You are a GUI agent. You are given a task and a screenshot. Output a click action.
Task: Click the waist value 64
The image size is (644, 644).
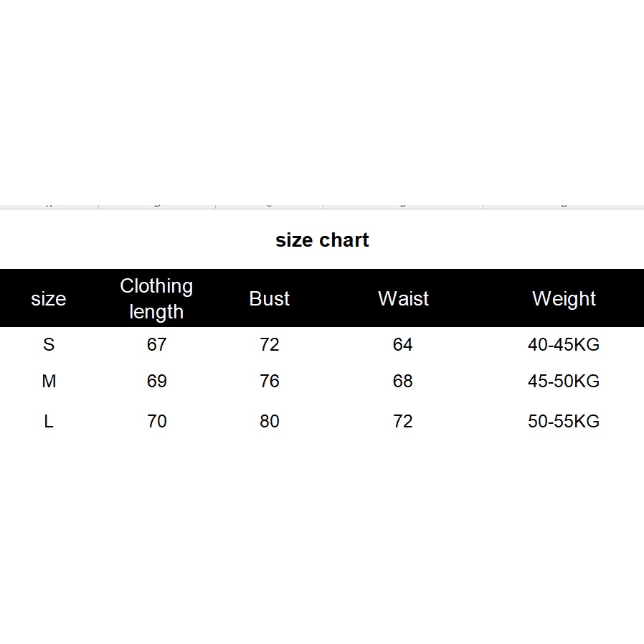click(x=403, y=345)
